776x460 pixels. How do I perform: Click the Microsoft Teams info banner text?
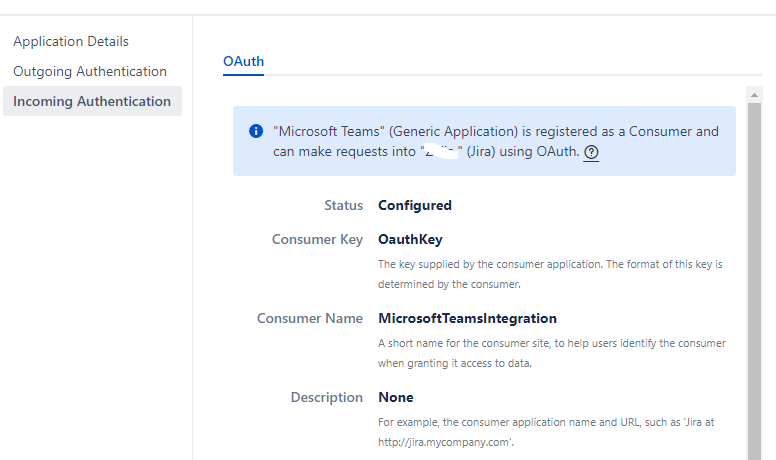pos(495,141)
